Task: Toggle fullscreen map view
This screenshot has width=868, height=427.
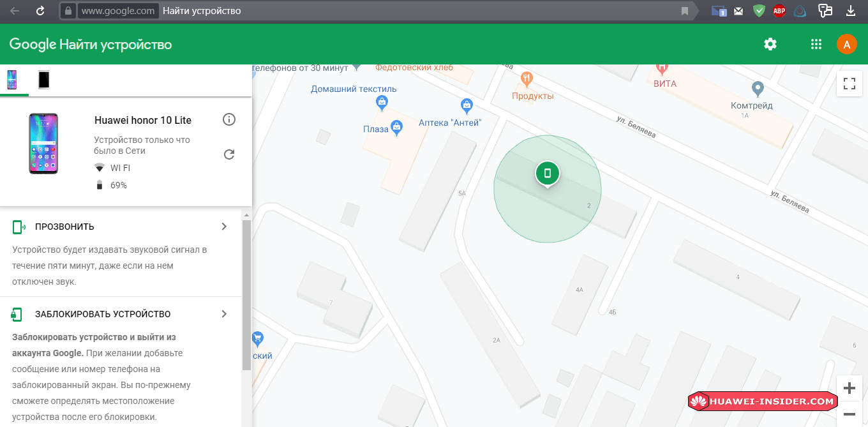Action: tap(849, 84)
